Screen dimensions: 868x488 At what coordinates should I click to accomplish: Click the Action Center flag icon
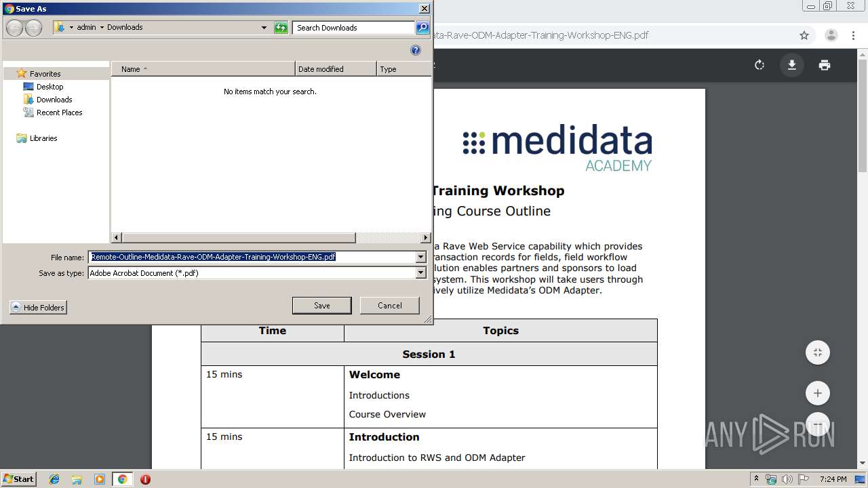(804, 479)
